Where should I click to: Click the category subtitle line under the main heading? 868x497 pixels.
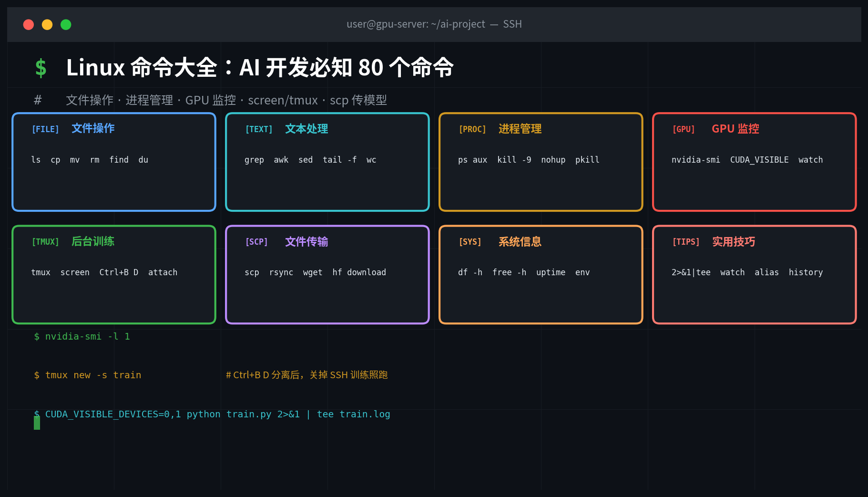click(226, 100)
